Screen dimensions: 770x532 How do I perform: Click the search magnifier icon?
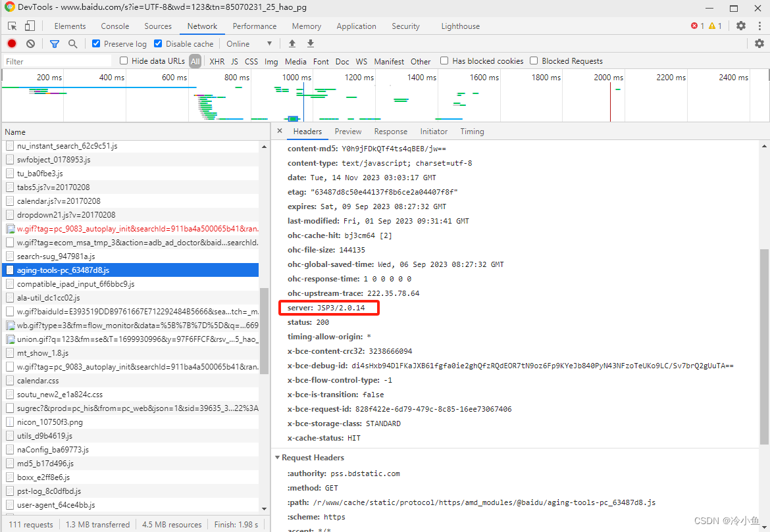[72, 43]
